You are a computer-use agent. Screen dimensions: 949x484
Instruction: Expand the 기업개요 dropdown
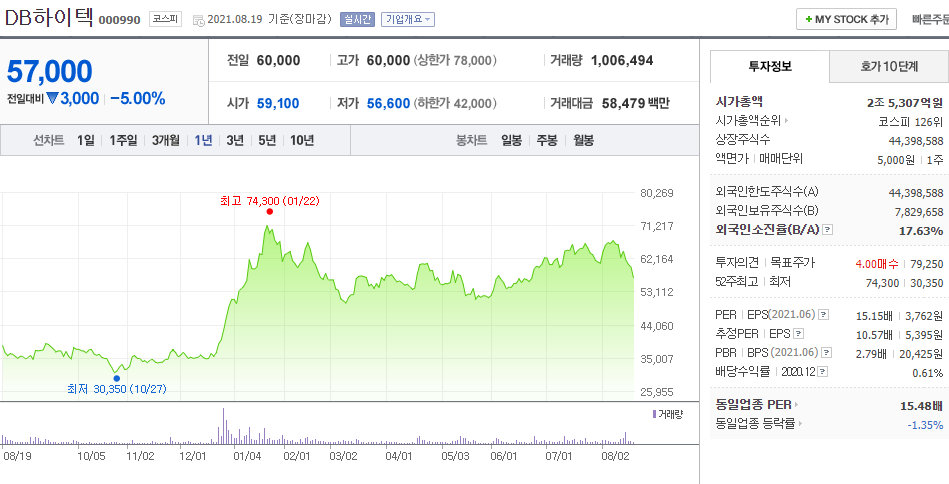pos(408,19)
